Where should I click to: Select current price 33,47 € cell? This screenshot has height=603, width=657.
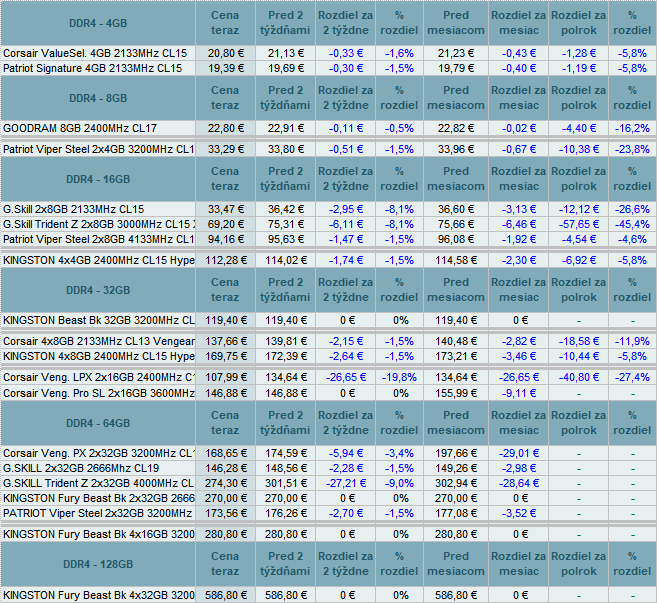(x=225, y=209)
